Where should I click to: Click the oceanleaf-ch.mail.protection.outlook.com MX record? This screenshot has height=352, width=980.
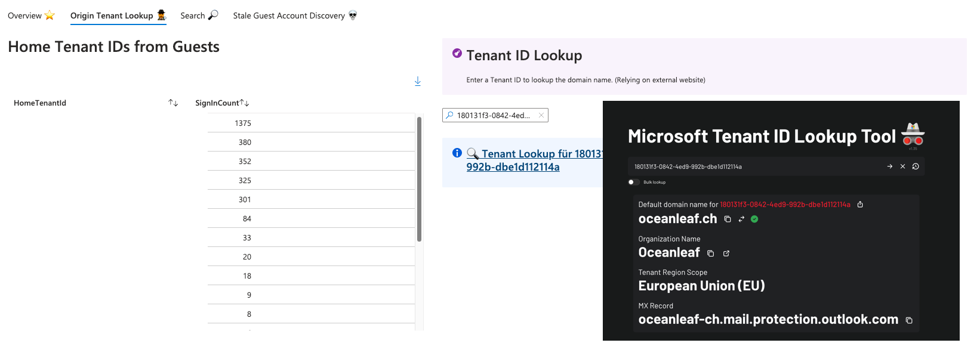click(x=768, y=320)
